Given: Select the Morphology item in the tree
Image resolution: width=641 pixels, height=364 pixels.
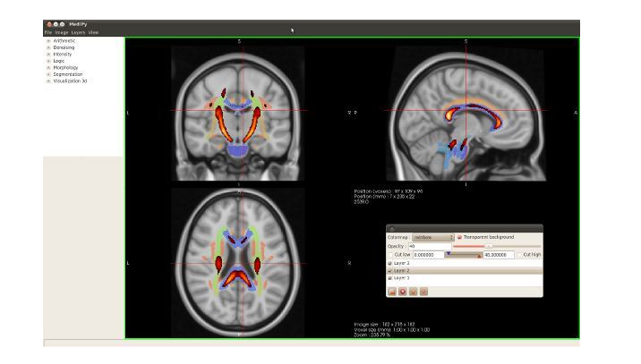Looking at the screenshot, I should [x=65, y=67].
